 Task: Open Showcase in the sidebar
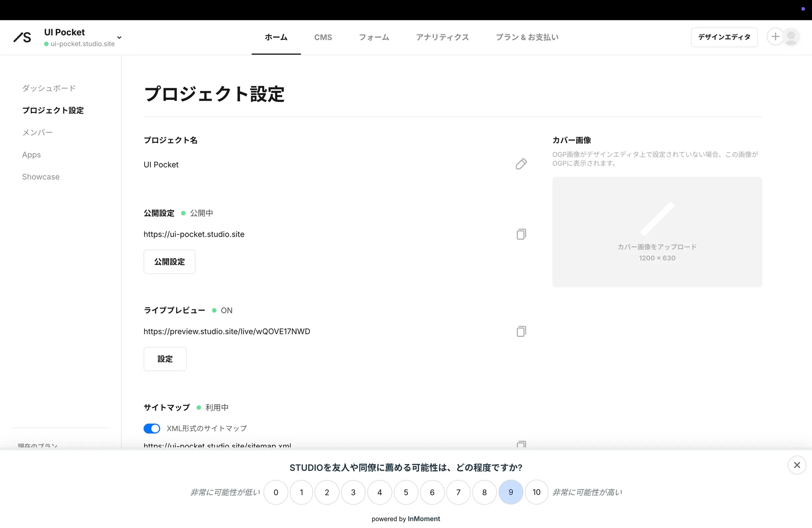pyautogui.click(x=41, y=177)
